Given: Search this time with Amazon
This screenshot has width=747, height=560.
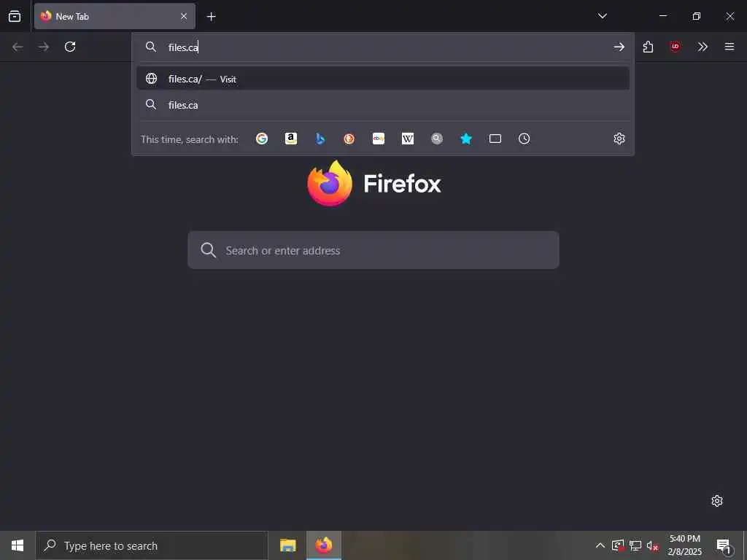Looking at the screenshot, I should coord(291,139).
